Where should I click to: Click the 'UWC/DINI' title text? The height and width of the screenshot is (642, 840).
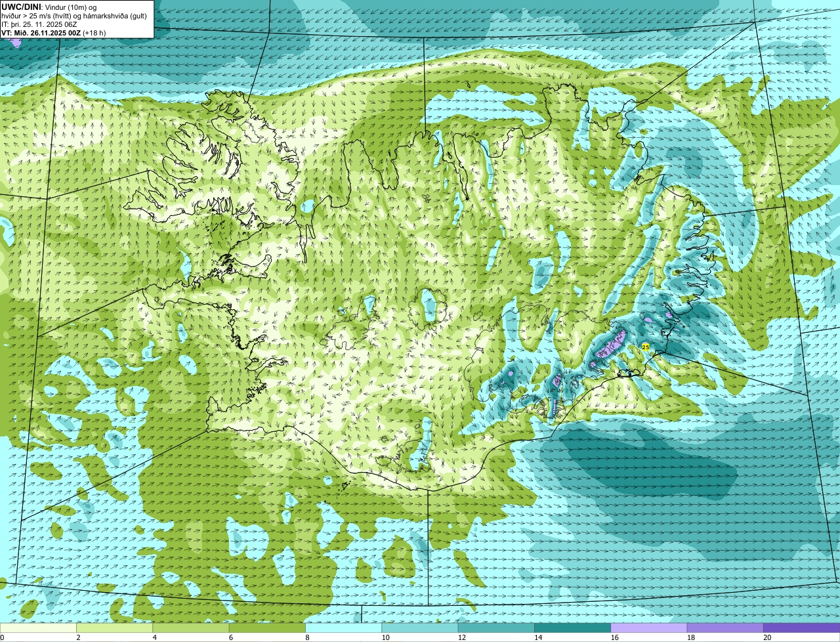click(x=22, y=7)
